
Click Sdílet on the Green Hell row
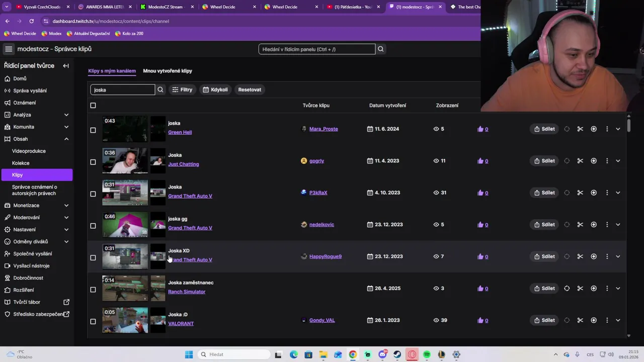(544, 129)
